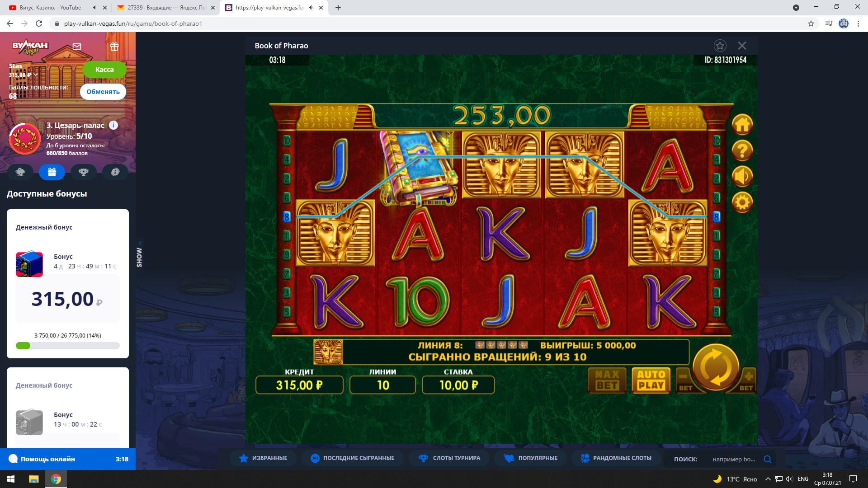Click the Цезарь-палас laurel level badge

click(x=25, y=139)
